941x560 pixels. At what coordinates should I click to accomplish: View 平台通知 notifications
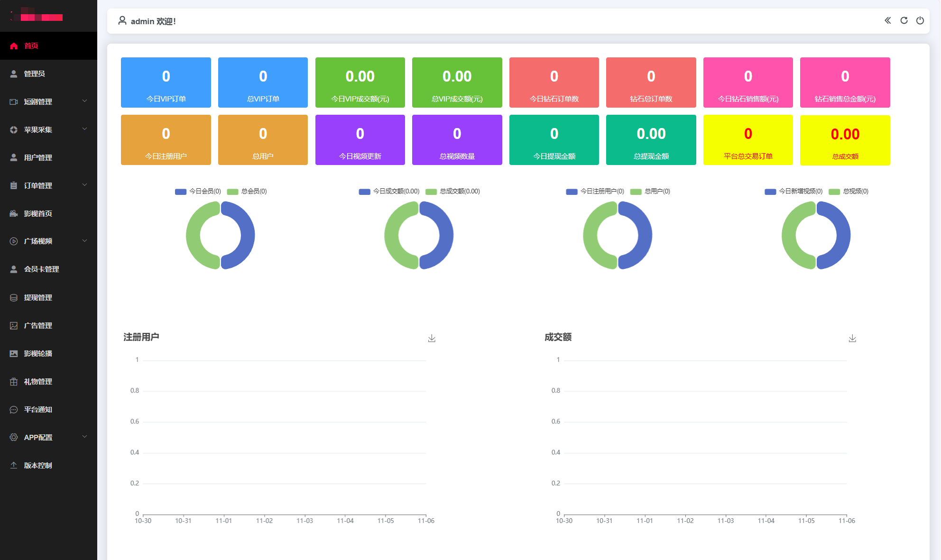pyautogui.click(x=38, y=409)
